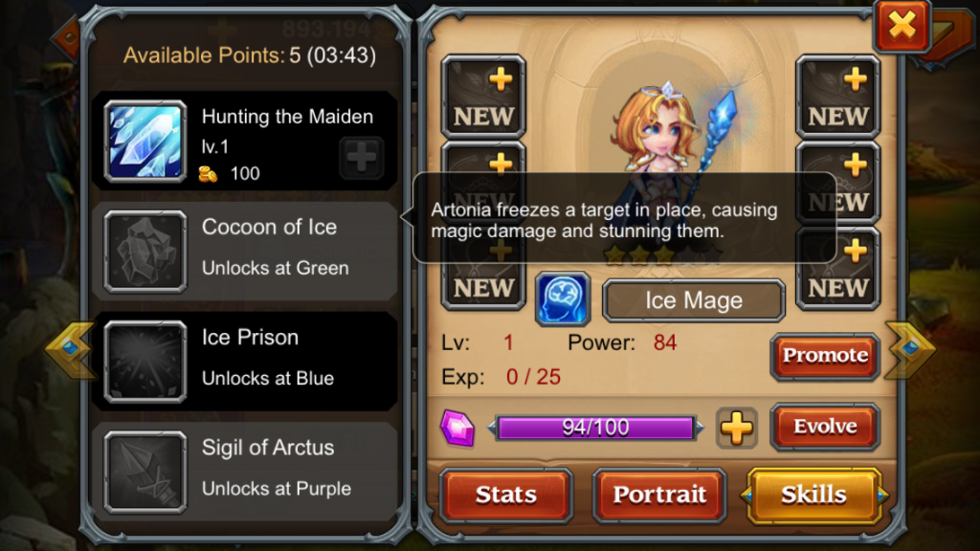Tap the locked Cocoon of Ice skill icon
The height and width of the screenshot is (551, 980).
(145, 252)
